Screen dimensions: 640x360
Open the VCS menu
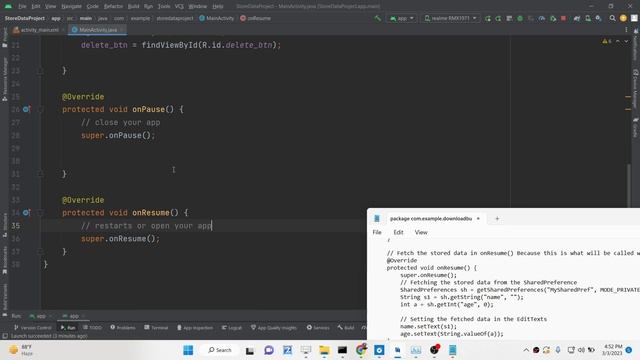tap(179, 7)
